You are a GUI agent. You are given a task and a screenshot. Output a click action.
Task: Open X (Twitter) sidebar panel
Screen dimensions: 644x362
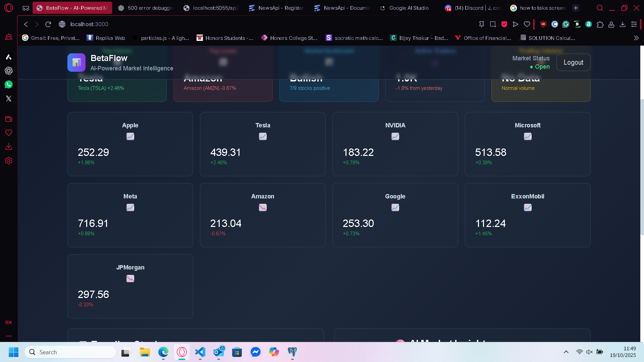click(x=9, y=99)
